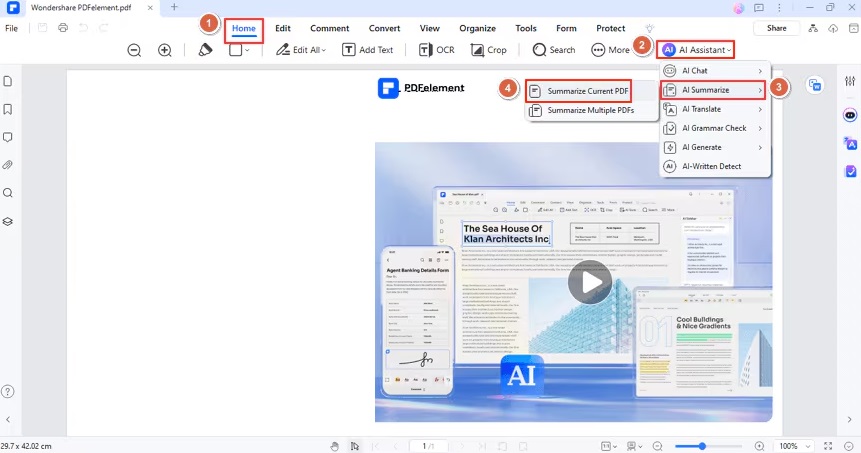Screen dimensions: 861x453
Task: Open the translate sidebar icon
Action: pyautogui.click(x=850, y=144)
